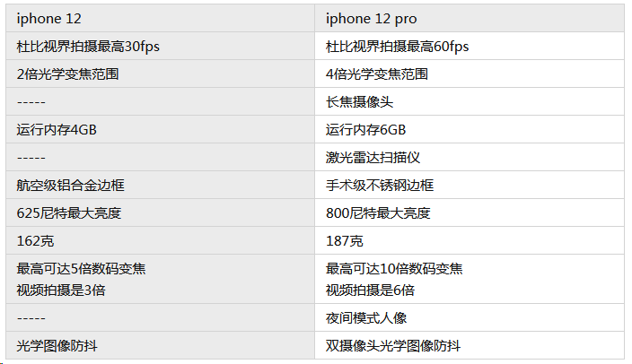This screenshot has width=632, height=364.
Task: Click the 手术级不锈钢边框 cell
Action: tap(470, 186)
